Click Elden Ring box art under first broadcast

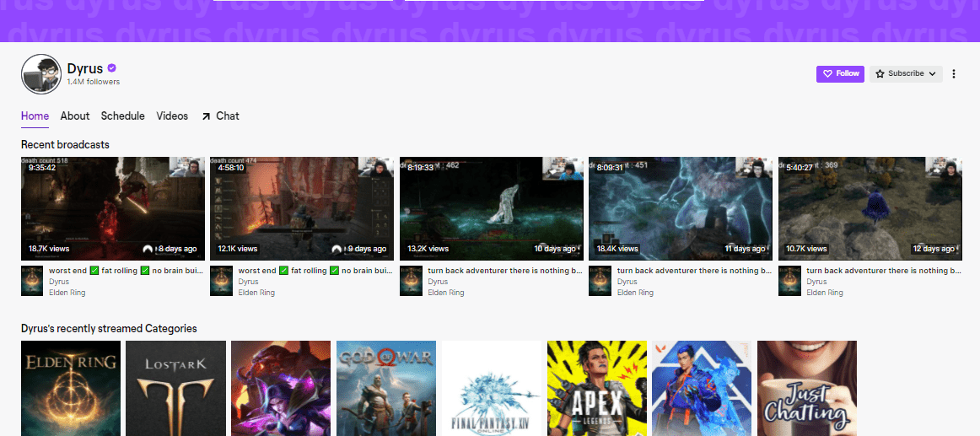click(33, 281)
